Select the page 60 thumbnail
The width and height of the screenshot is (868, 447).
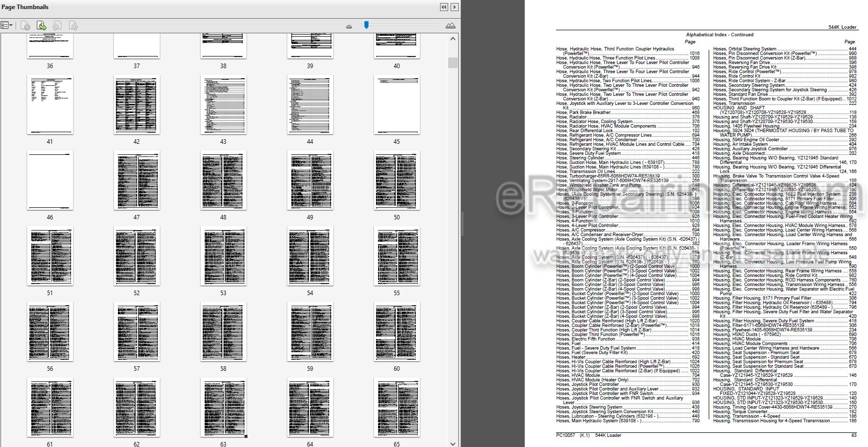click(x=397, y=332)
